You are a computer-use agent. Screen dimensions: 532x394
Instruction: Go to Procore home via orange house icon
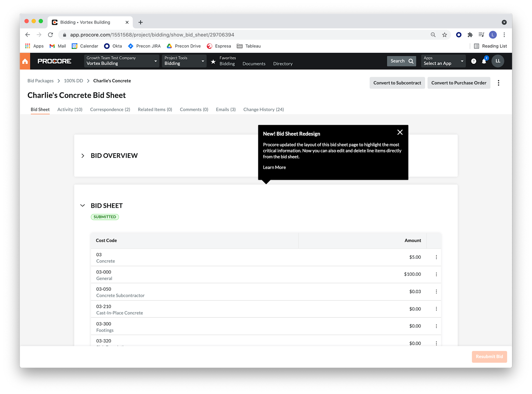25,61
